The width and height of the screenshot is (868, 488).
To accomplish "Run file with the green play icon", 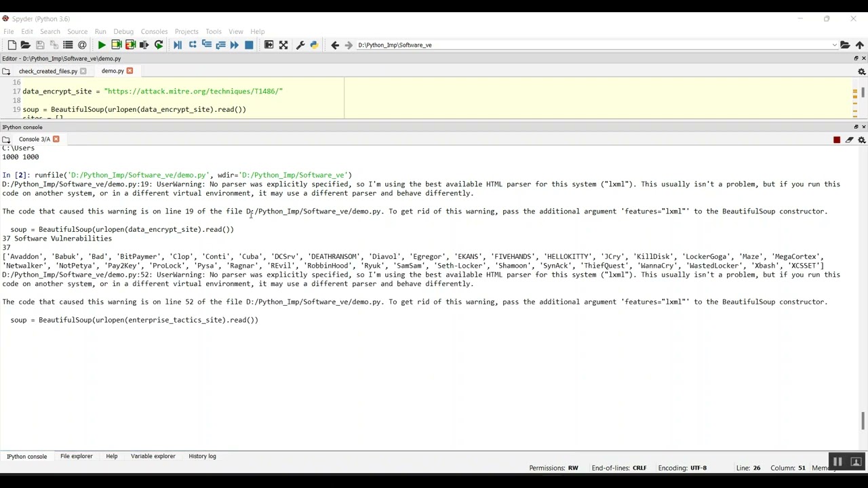I will [x=102, y=45].
